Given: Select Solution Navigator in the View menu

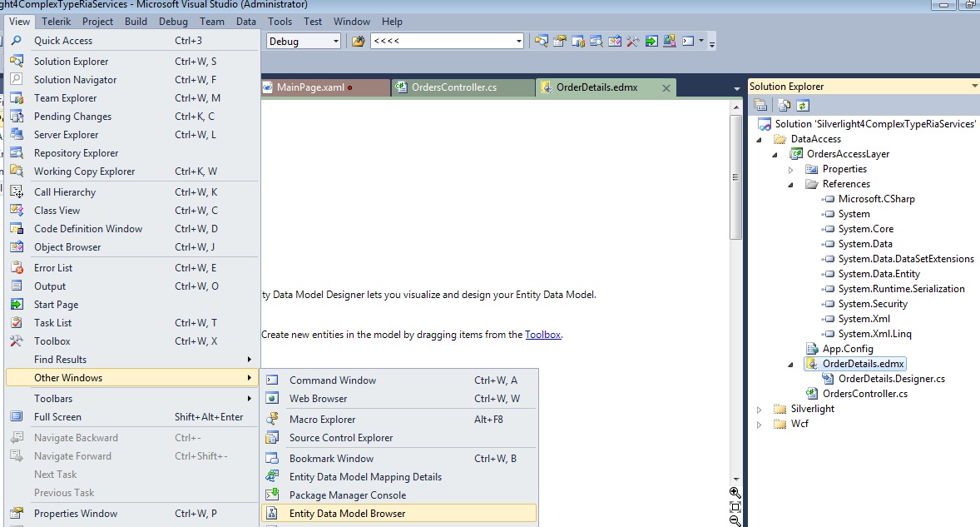Looking at the screenshot, I should [x=132, y=79].
